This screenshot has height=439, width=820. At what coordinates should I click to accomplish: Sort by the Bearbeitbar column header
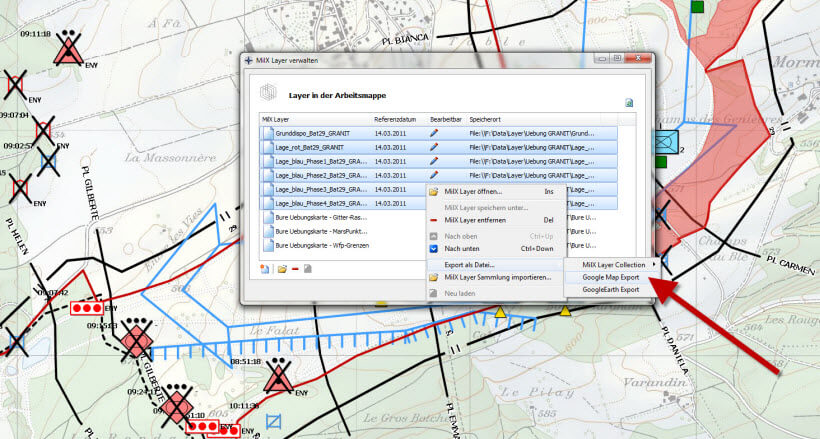pos(447,120)
